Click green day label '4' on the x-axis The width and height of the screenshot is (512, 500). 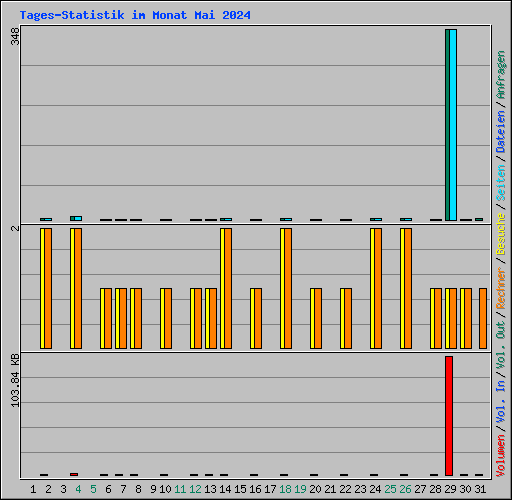[78, 489]
